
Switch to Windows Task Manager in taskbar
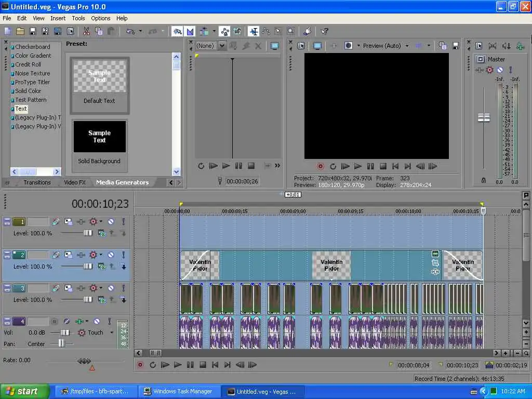[x=179, y=392]
